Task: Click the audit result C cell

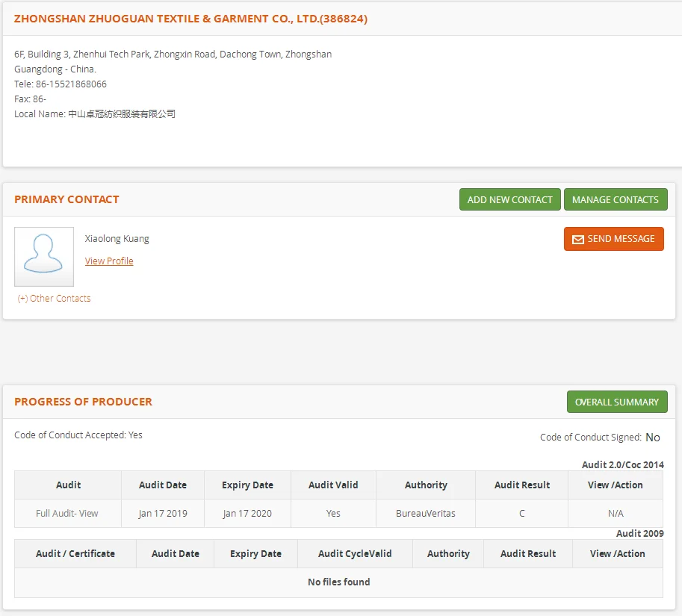Action: pyautogui.click(x=522, y=514)
